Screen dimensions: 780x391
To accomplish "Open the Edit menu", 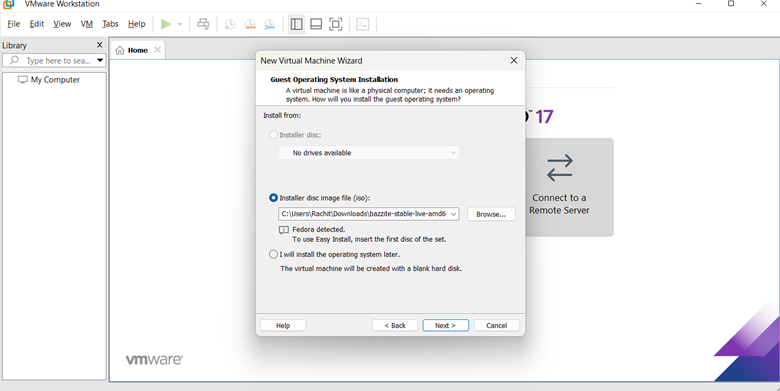I will pos(37,24).
